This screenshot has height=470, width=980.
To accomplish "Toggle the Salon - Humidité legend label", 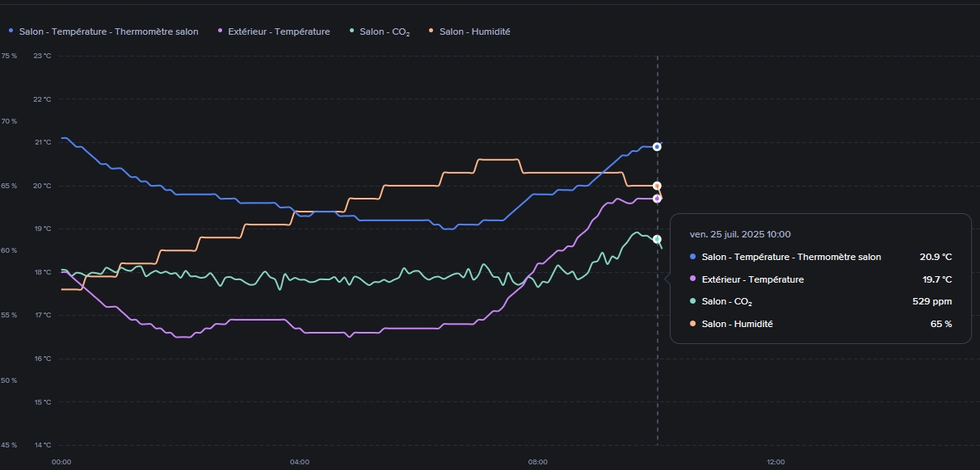I will click(x=474, y=31).
